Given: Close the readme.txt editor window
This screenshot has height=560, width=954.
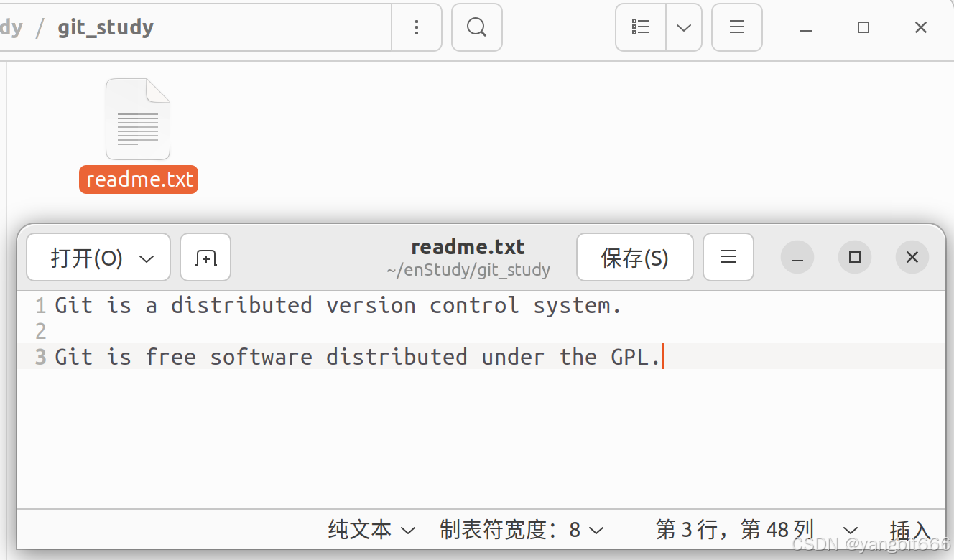Looking at the screenshot, I should tap(912, 257).
